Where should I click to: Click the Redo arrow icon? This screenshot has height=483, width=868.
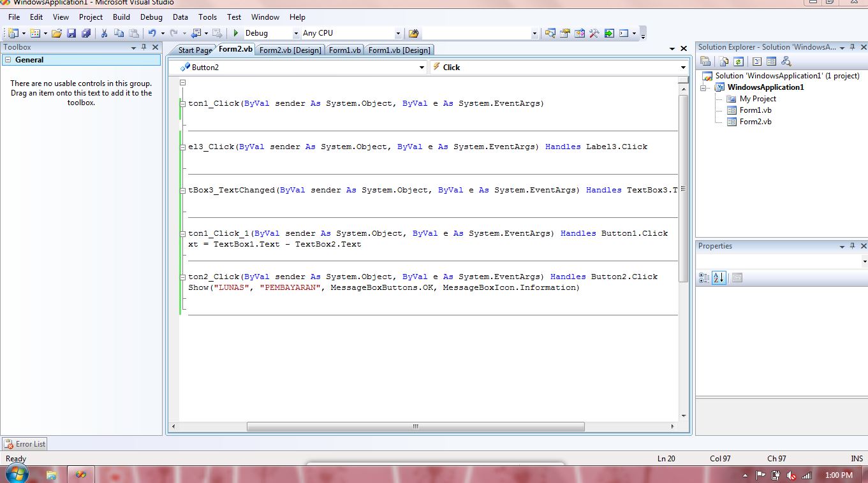(x=174, y=33)
